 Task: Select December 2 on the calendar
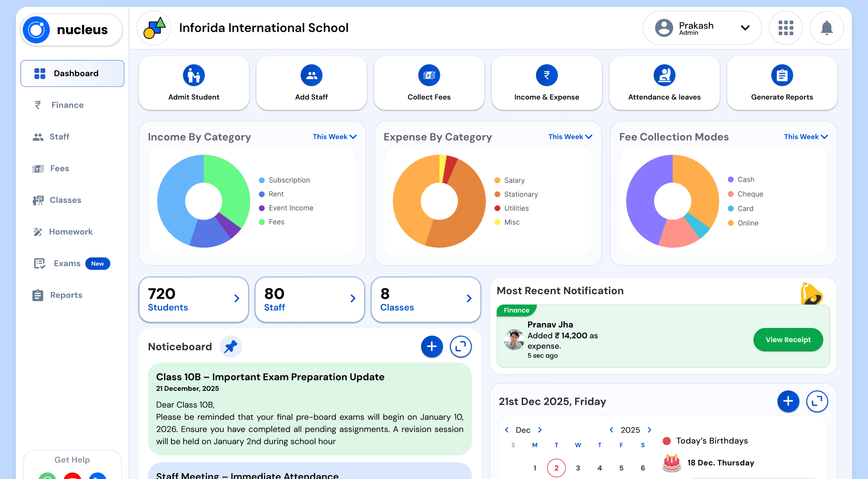556,468
